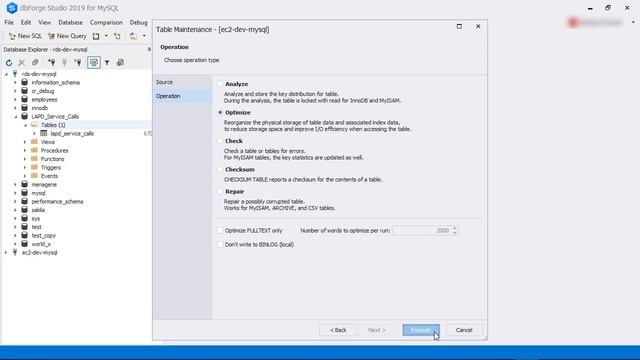Click the sakila database cylinder icon
640x360 pixels.
(x=24, y=210)
